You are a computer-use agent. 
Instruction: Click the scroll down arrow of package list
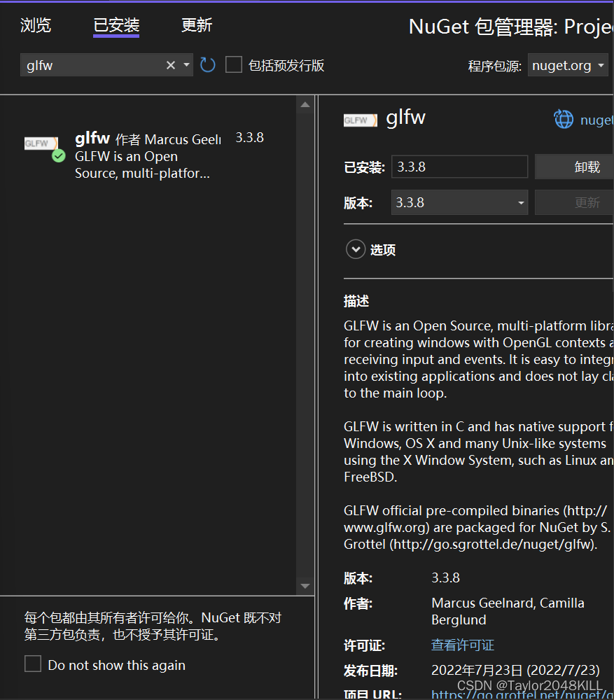coord(305,586)
